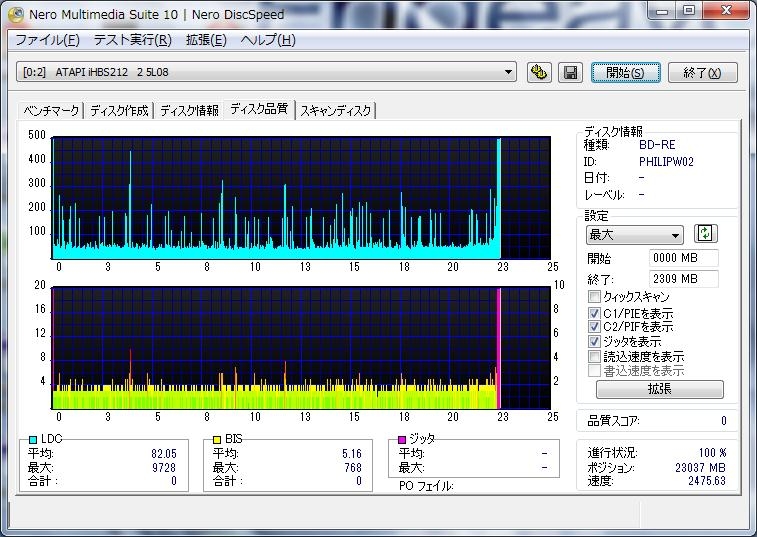Click the BD-RE disc type value

tap(657, 145)
